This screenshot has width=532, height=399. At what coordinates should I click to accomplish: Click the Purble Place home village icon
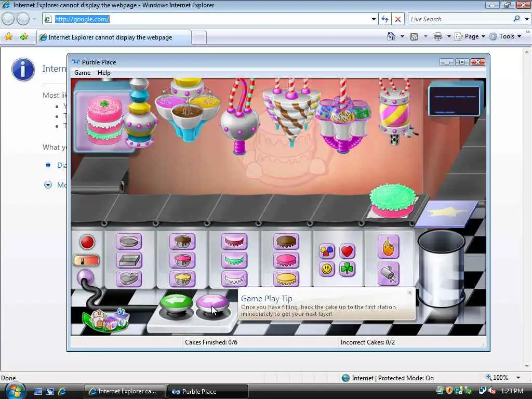106,320
